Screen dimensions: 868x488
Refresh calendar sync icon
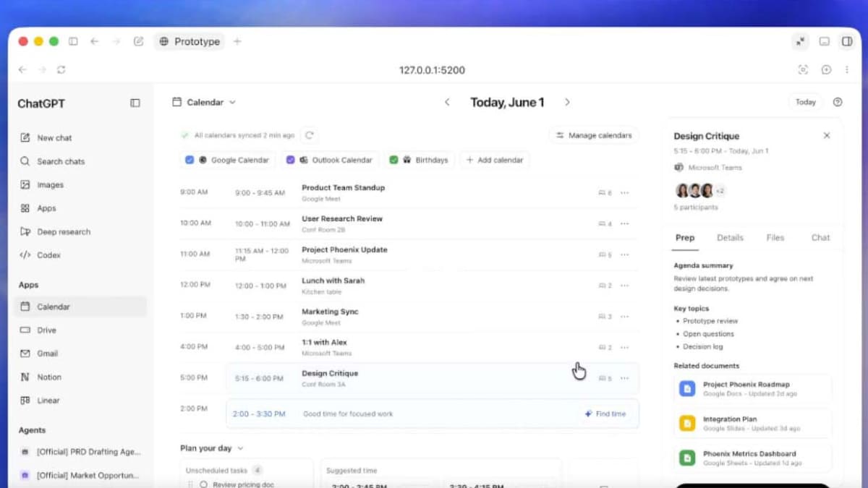[x=310, y=135]
